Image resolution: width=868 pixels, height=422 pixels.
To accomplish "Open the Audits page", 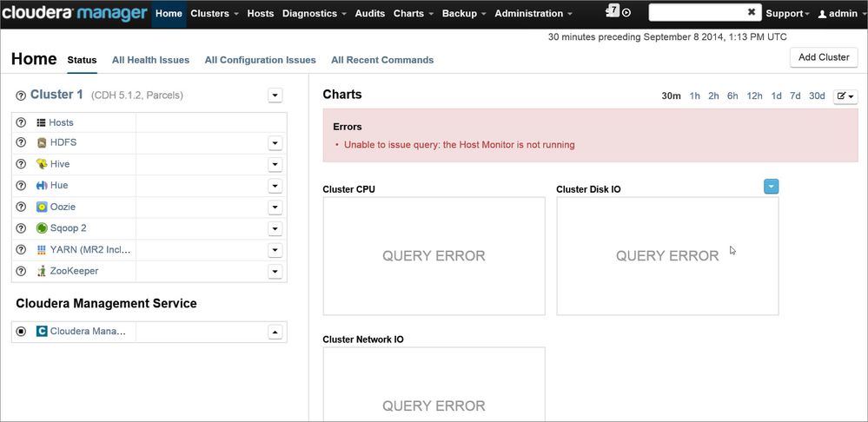I will click(x=370, y=13).
